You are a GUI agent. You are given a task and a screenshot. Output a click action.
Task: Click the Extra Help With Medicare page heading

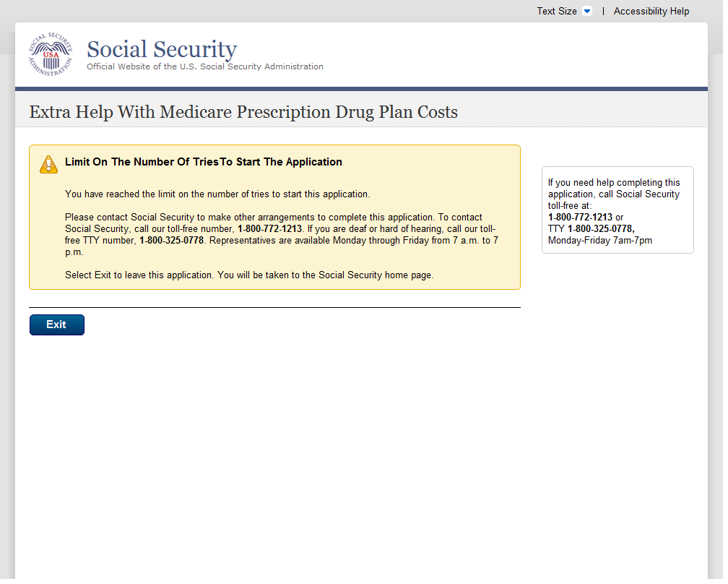click(243, 112)
